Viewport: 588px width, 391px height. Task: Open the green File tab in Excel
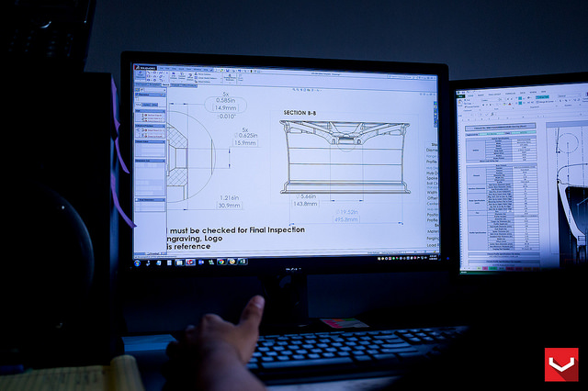[x=460, y=96]
